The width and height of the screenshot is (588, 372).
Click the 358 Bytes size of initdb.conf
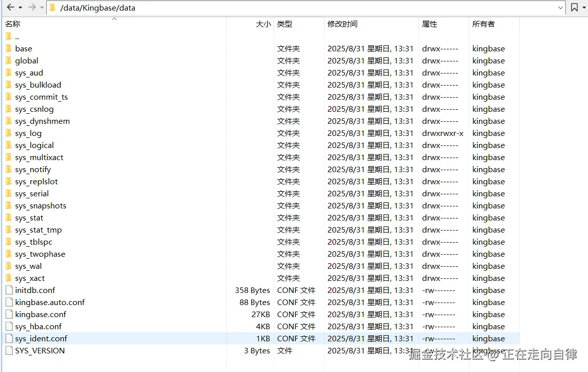253,290
